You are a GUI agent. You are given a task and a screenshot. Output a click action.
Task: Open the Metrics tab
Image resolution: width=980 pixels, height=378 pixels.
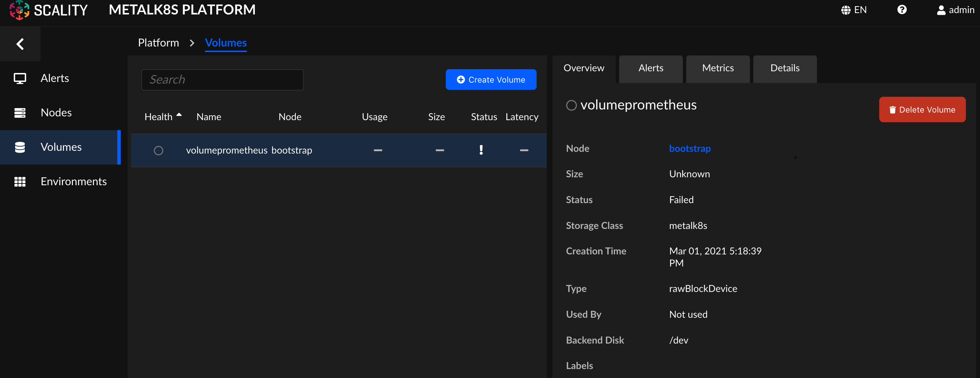pyautogui.click(x=718, y=69)
